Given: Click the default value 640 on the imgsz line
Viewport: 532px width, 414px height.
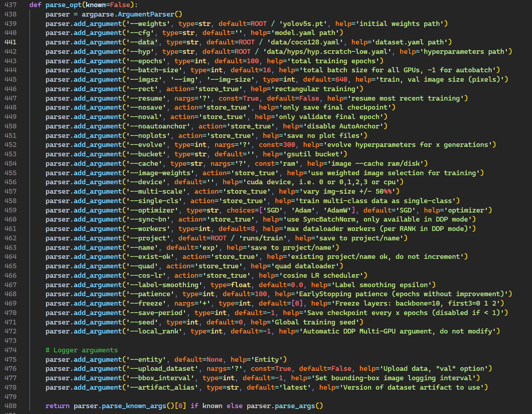Looking at the screenshot, I should [x=341, y=79].
